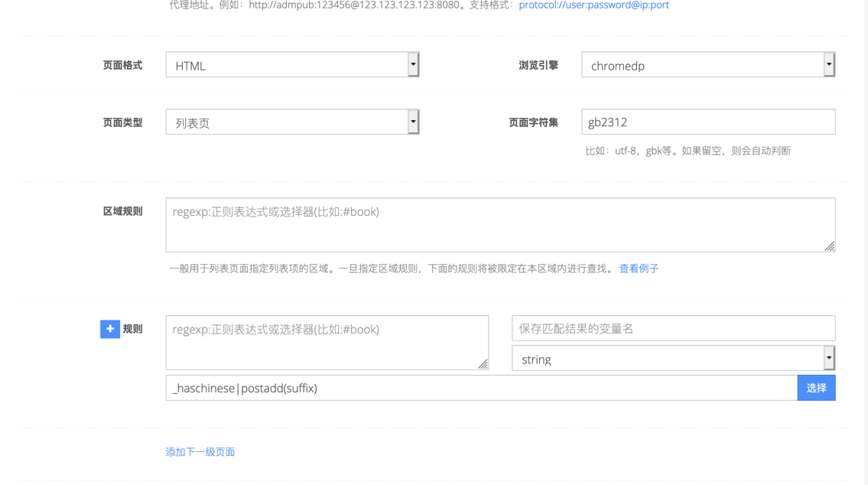
Task: Click the arrow on the string type selector
Action: click(x=829, y=357)
